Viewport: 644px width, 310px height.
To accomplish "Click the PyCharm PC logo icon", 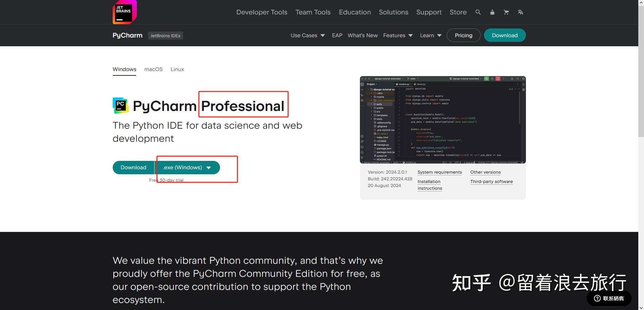I will click(120, 105).
